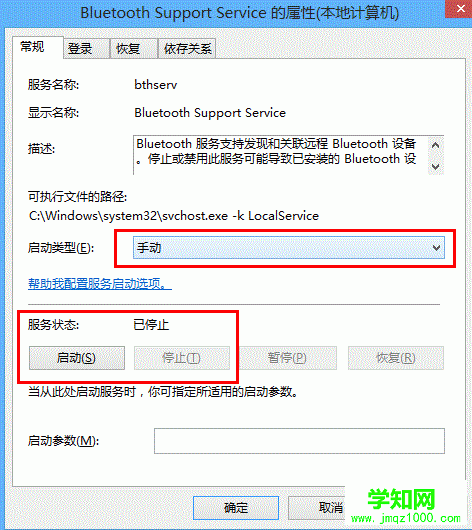Click the 停止(T) button

point(182,358)
